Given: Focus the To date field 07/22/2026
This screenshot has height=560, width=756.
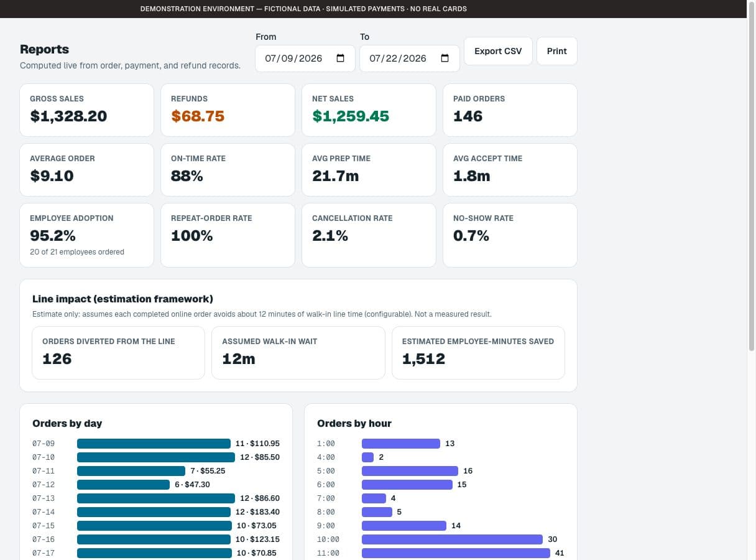Looking at the screenshot, I should coord(410,58).
